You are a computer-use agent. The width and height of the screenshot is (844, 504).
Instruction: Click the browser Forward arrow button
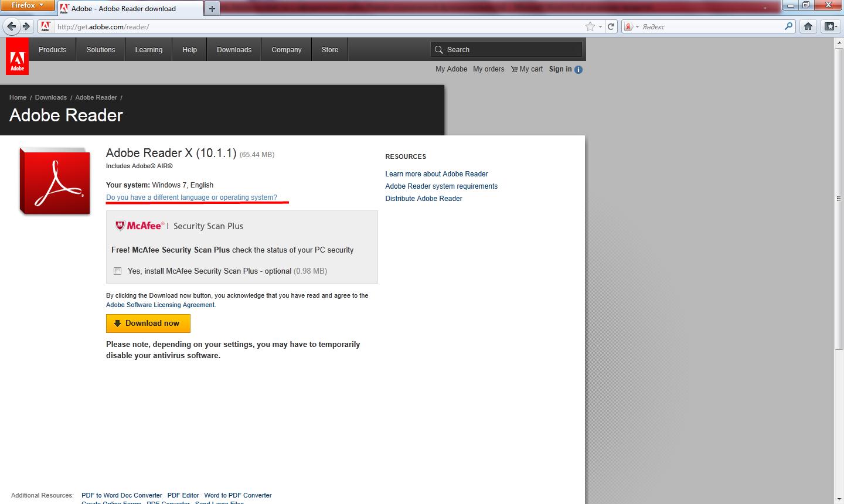[x=26, y=26]
